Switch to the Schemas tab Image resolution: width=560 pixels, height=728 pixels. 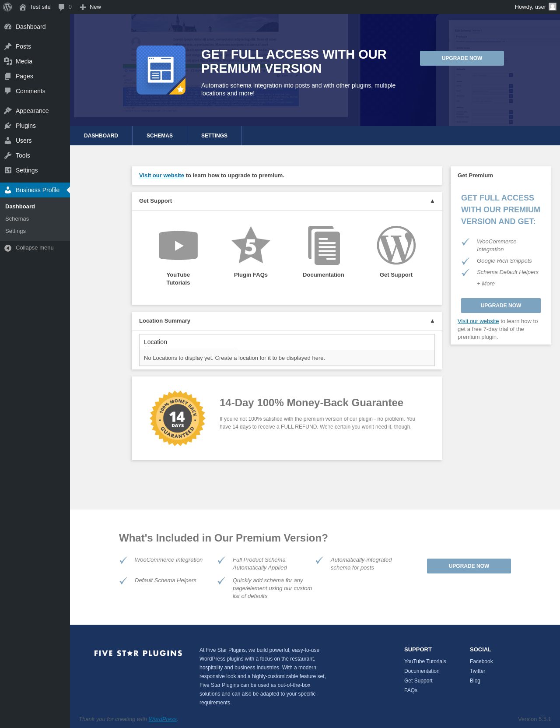pyautogui.click(x=160, y=136)
